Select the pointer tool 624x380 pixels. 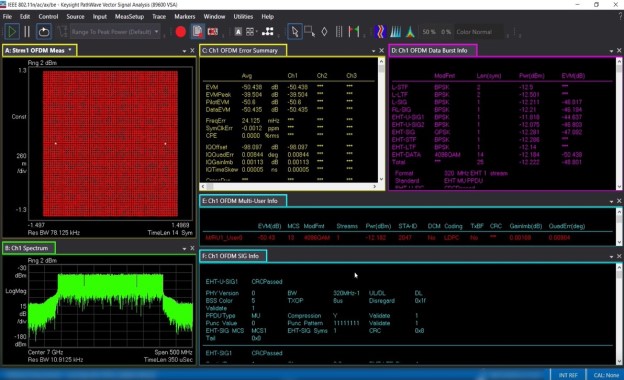[294, 32]
